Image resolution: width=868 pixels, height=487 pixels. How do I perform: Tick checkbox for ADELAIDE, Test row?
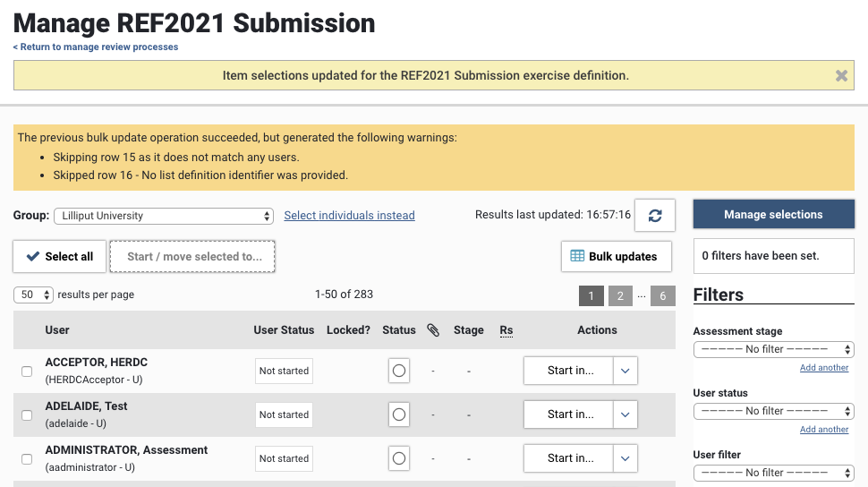click(x=27, y=414)
